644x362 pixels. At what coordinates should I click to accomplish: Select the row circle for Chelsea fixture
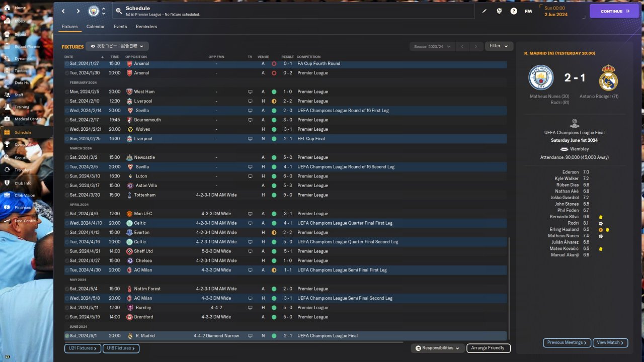tap(67, 261)
